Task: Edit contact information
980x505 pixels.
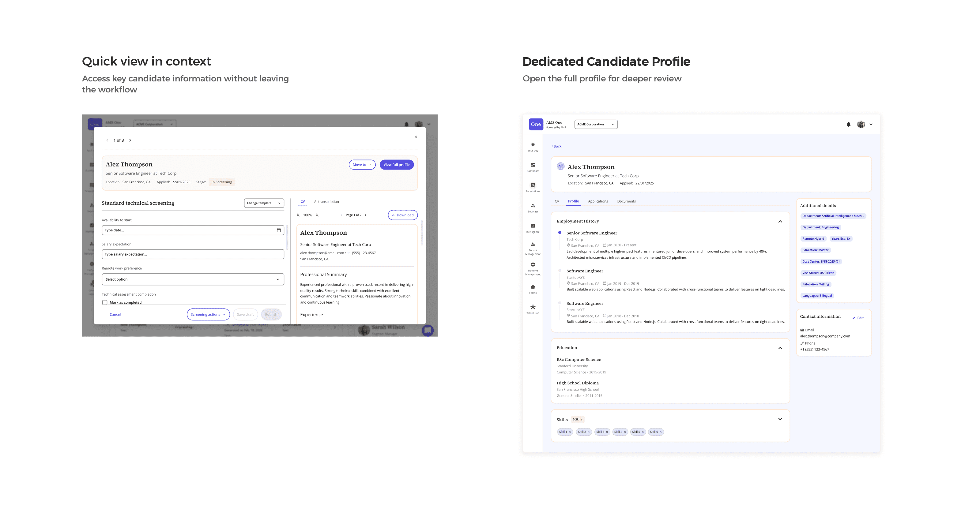Action: 858,318
